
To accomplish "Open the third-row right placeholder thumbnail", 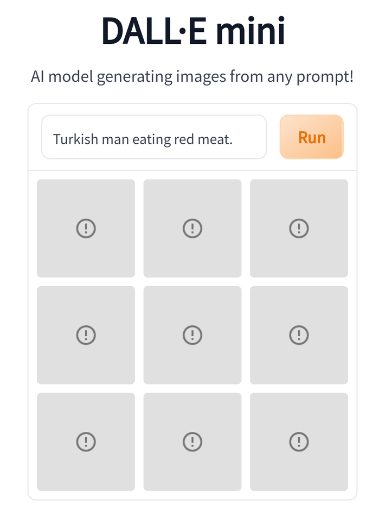I will pos(299,442).
